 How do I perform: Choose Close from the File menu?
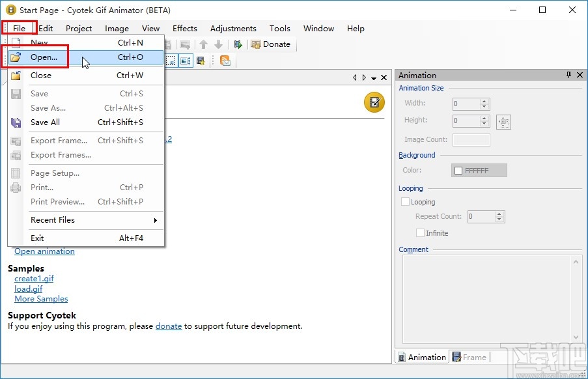click(85, 76)
